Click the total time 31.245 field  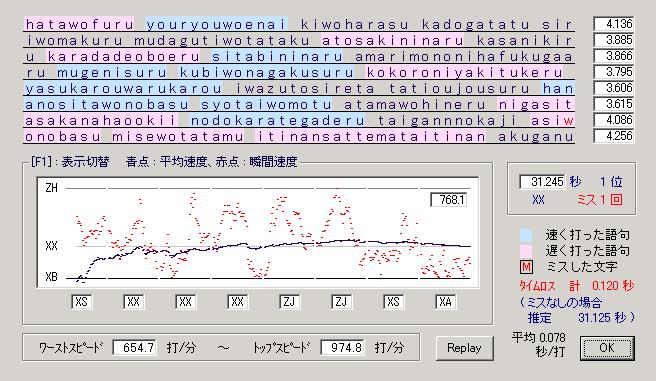click(x=542, y=182)
